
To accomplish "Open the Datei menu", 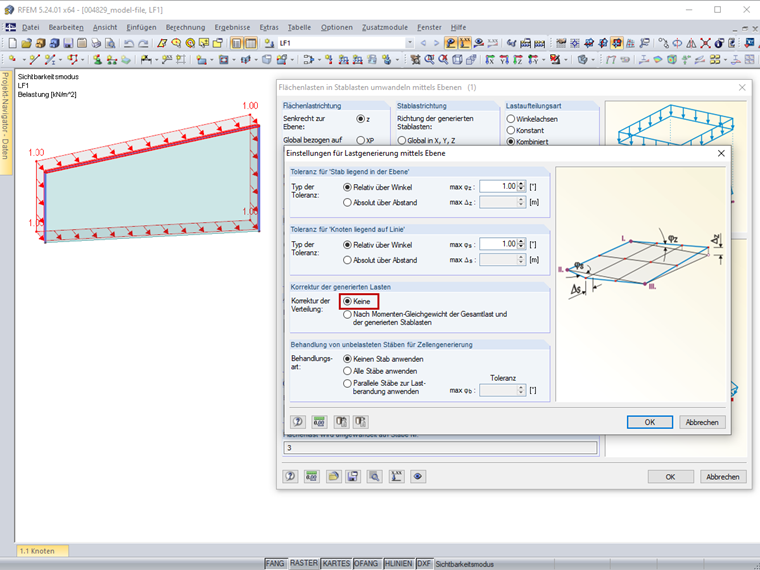I will (x=31, y=28).
